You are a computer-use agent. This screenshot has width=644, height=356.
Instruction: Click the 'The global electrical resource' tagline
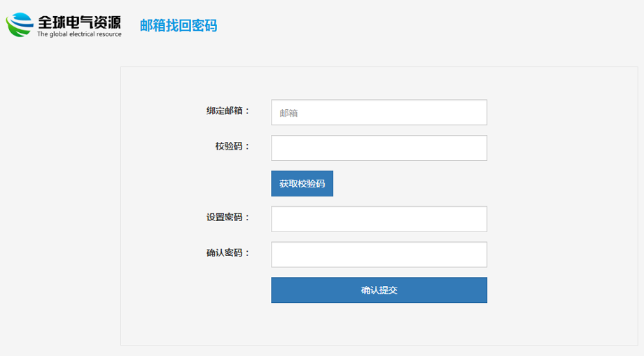(x=79, y=34)
